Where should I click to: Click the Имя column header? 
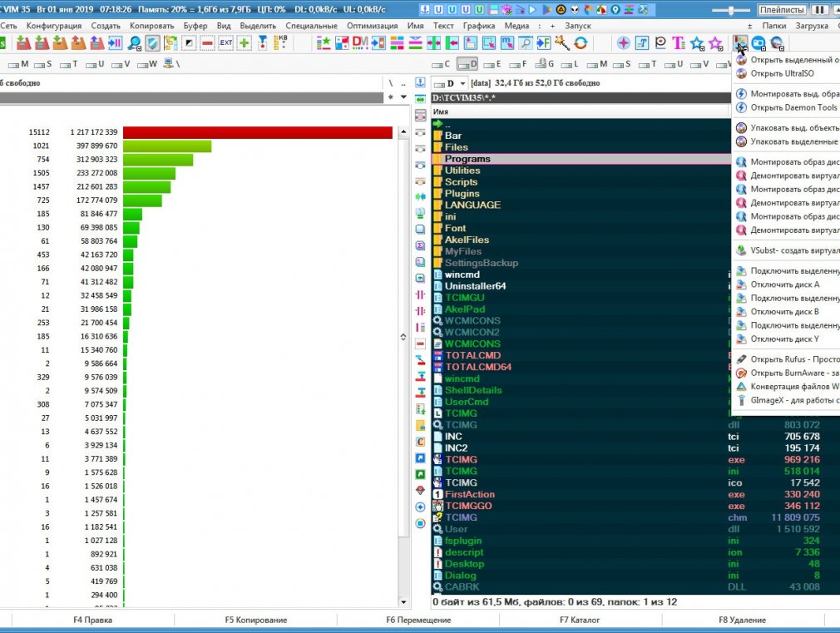pos(581,111)
